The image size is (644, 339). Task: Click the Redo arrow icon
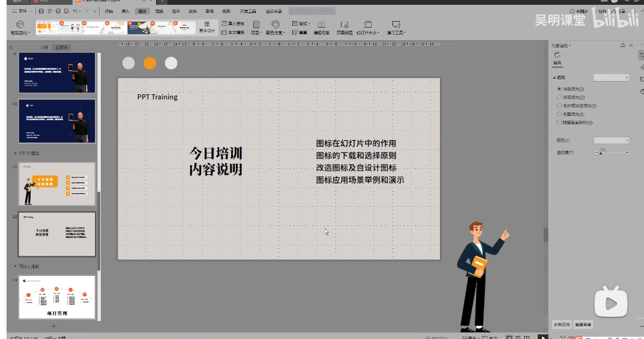click(x=86, y=11)
